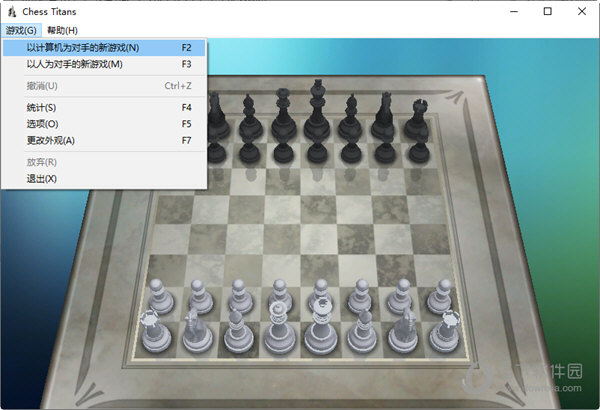
Task: Select the white pawn on b2
Action: coord(201,296)
